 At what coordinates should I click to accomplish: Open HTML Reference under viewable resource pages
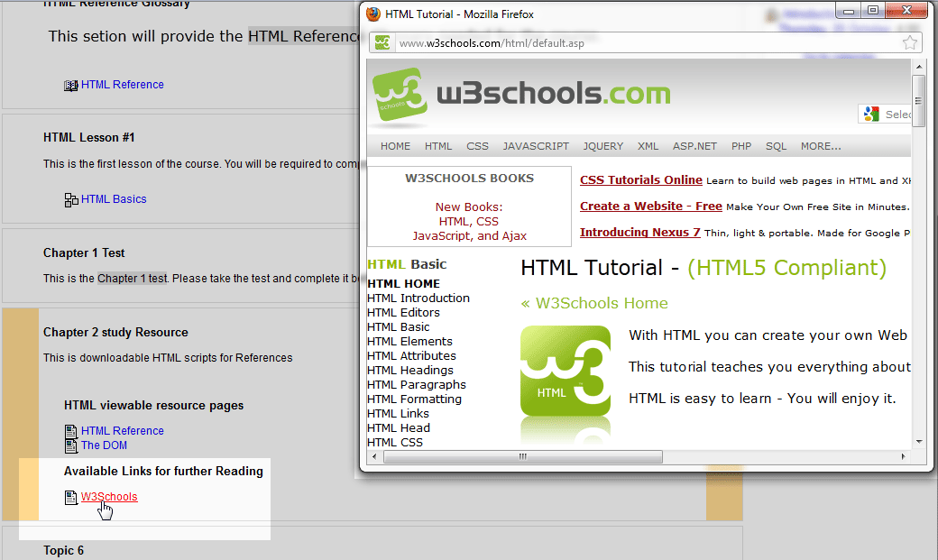pyautogui.click(x=122, y=431)
